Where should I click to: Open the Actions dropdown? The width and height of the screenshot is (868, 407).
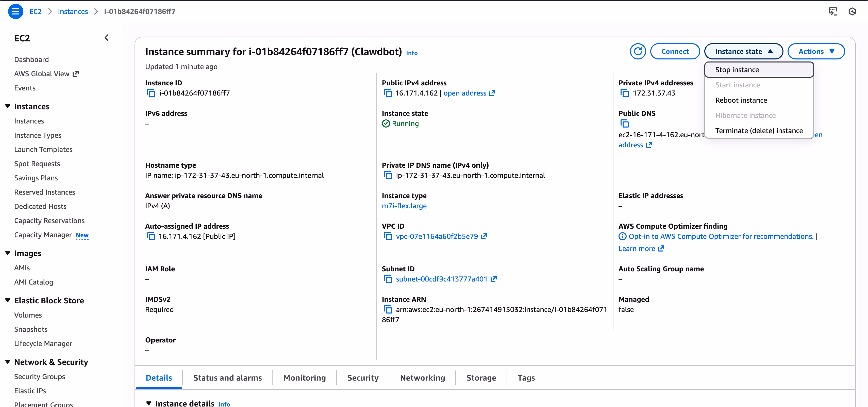click(x=816, y=52)
